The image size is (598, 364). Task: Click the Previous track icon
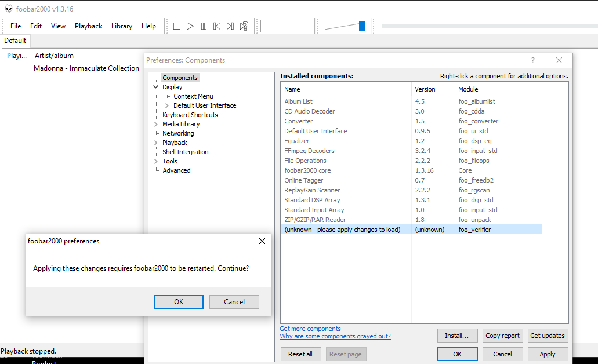tap(217, 26)
